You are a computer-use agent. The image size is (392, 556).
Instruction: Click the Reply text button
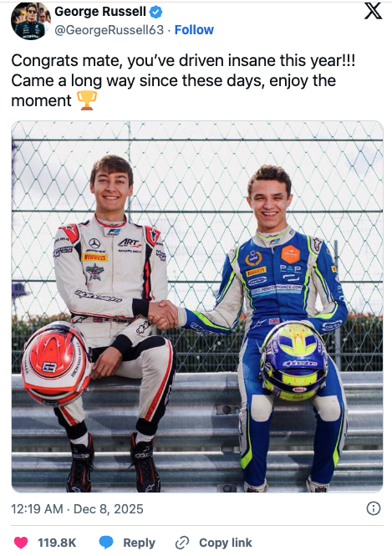(140, 543)
